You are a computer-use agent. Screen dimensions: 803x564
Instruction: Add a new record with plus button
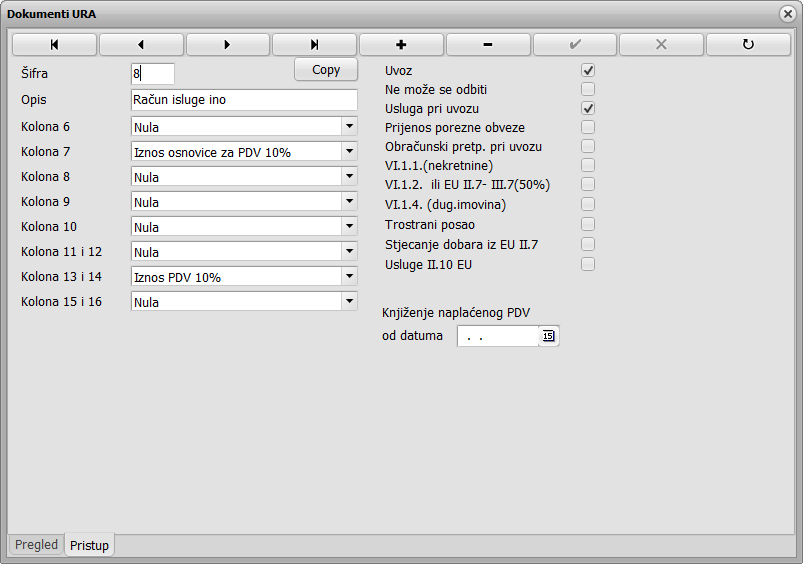click(x=401, y=45)
